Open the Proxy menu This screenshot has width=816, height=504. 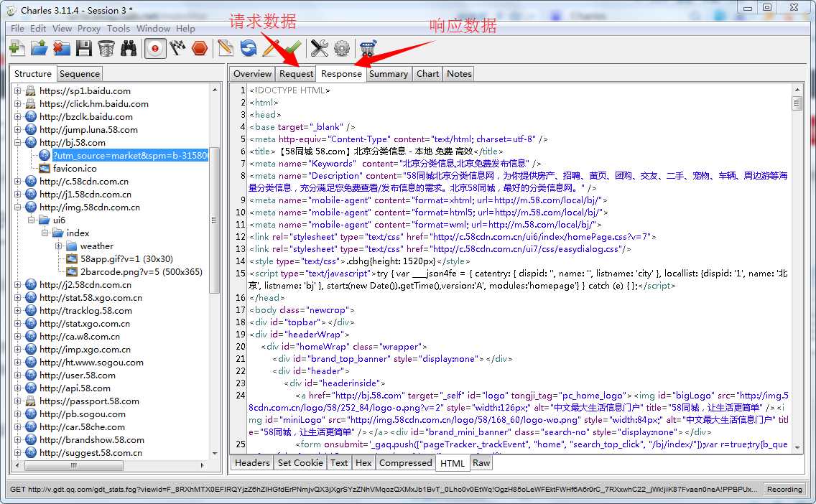pos(89,28)
